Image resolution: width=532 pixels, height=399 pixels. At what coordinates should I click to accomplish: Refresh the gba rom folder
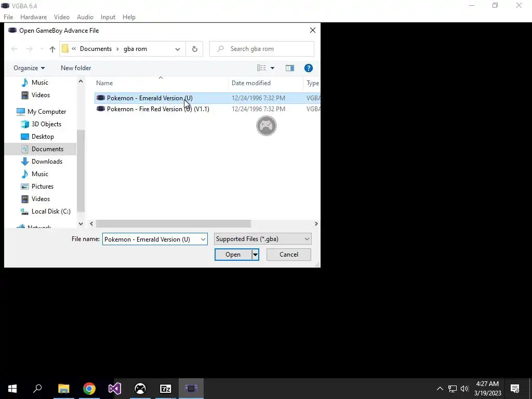194,49
